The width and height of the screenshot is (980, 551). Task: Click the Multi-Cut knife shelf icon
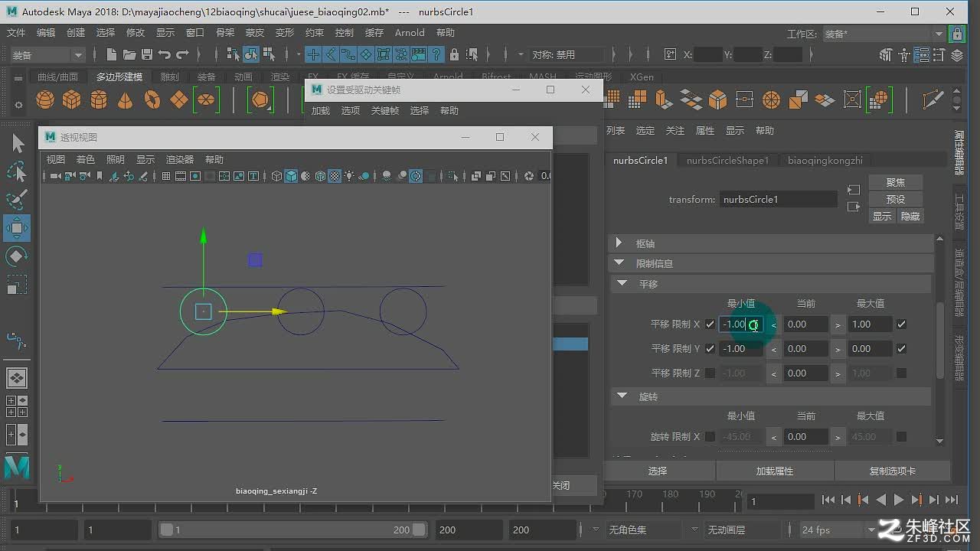933,99
